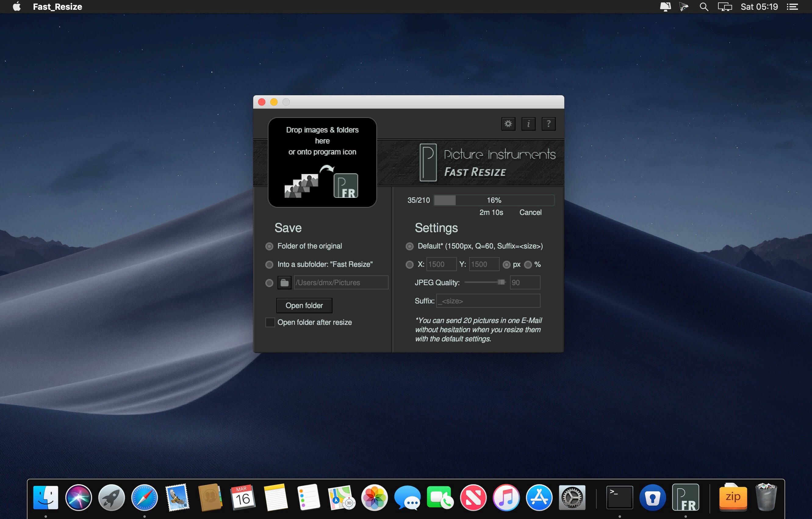Launch Siri from the Dock
This screenshot has height=519, width=812.
pos(79,497)
